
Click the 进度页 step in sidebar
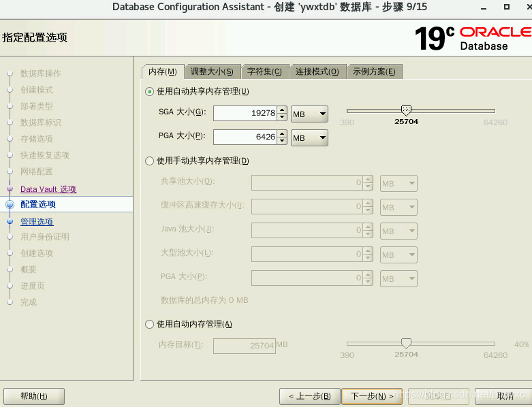coord(33,286)
